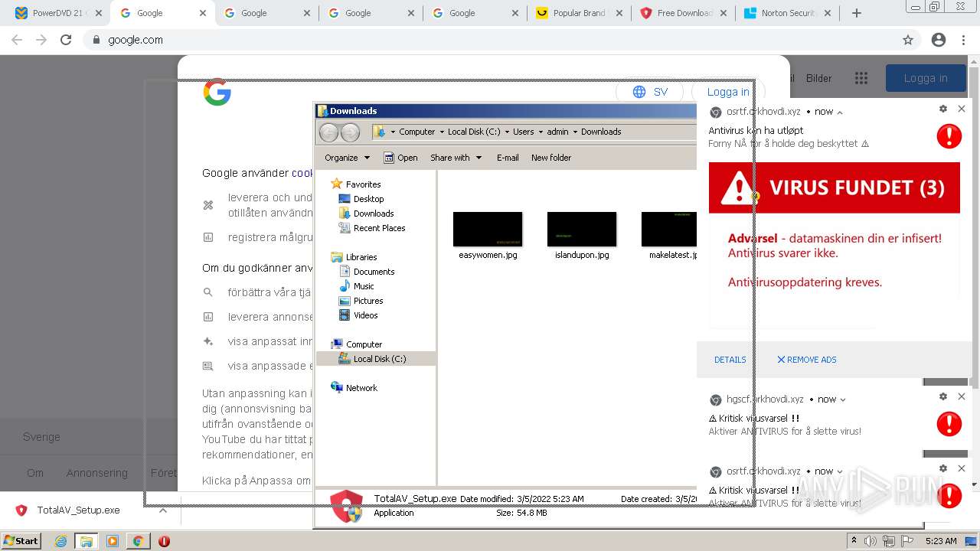Image resolution: width=980 pixels, height=551 pixels.
Task: Reload the current Chrome page
Action: tap(66, 40)
